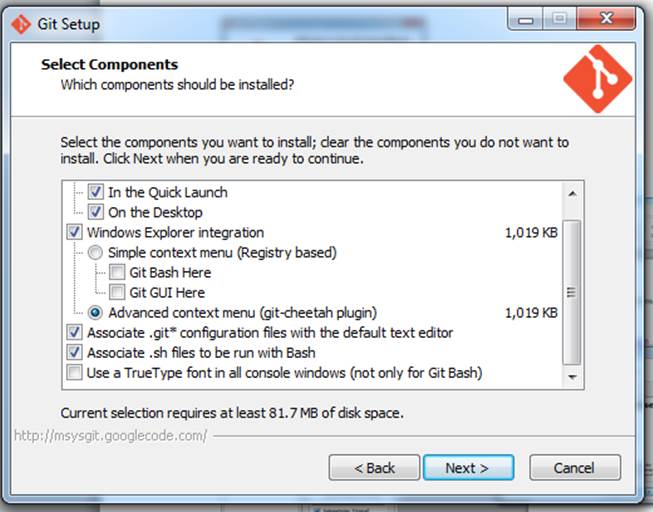Viewport: 653px width, 512px height.
Task: Select Advanced context menu radio option
Action: click(96, 312)
